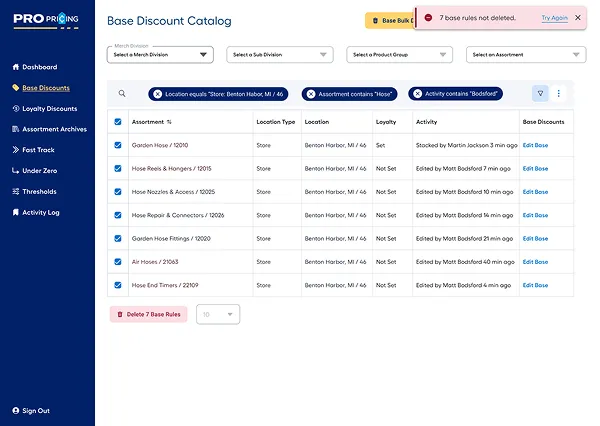Go to Dashboard in sidebar
The height and width of the screenshot is (426, 600).
pos(40,67)
